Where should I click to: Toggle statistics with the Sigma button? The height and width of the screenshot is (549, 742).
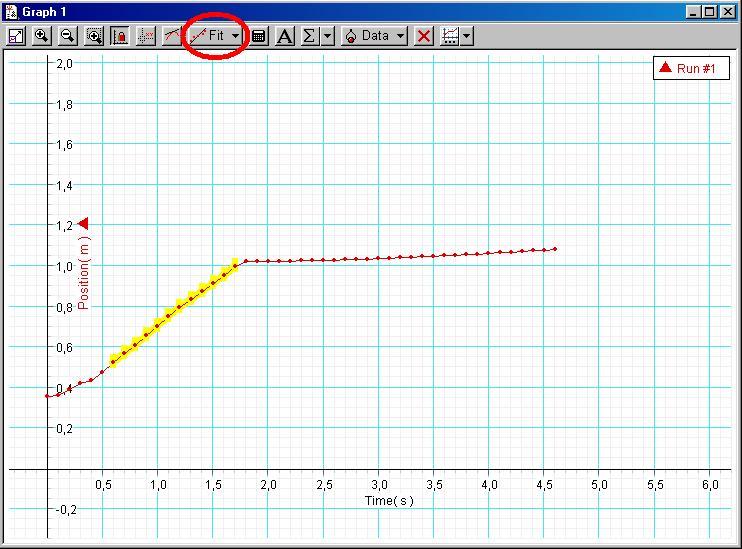pos(309,36)
